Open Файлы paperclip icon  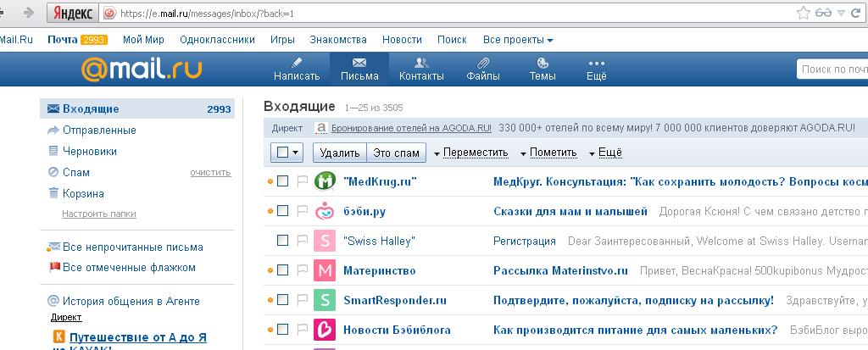pyautogui.click(x=483, y=63)
